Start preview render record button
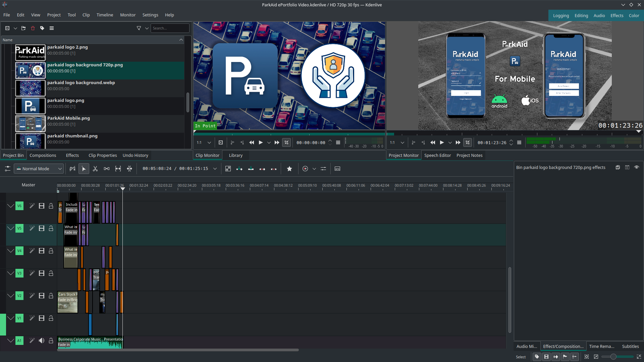 pyautogui.click(x=305, y=169)
